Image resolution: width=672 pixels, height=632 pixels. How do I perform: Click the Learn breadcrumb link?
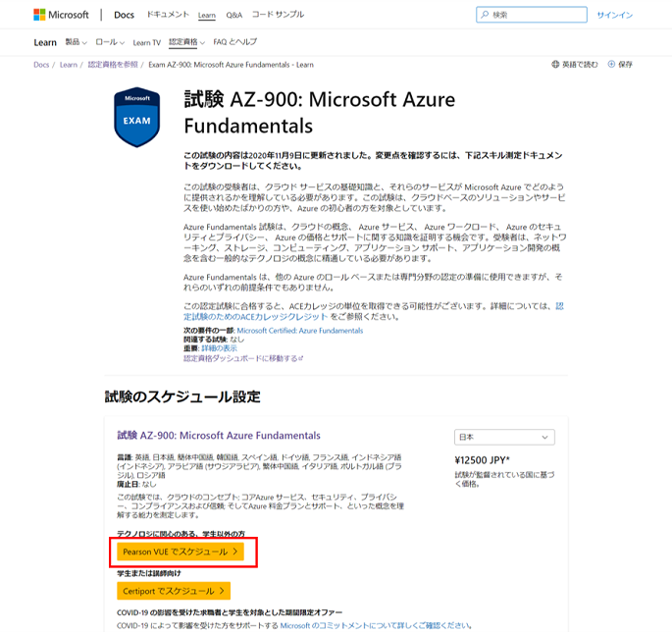pos(69,65)
